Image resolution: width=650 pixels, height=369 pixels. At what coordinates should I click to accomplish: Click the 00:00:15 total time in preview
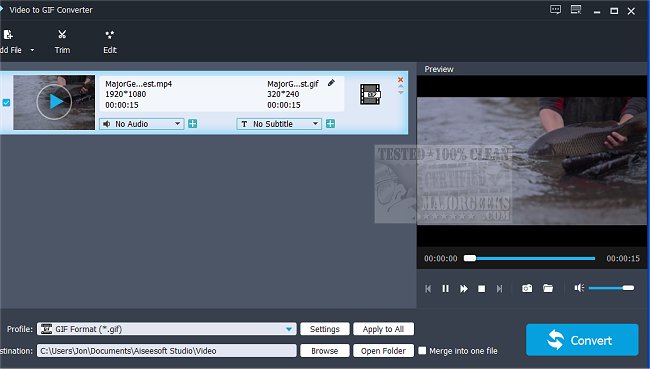coord(623,258)
